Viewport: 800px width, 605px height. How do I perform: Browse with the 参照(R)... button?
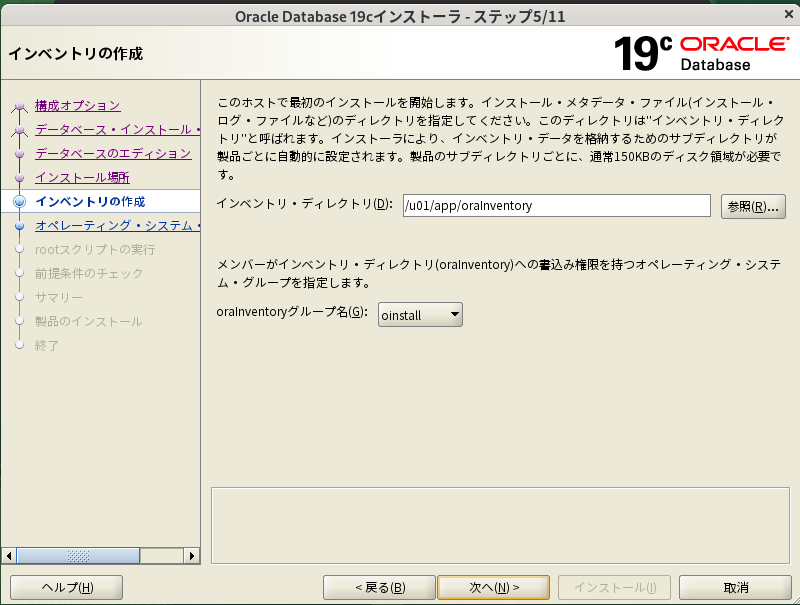pos(753,206)
